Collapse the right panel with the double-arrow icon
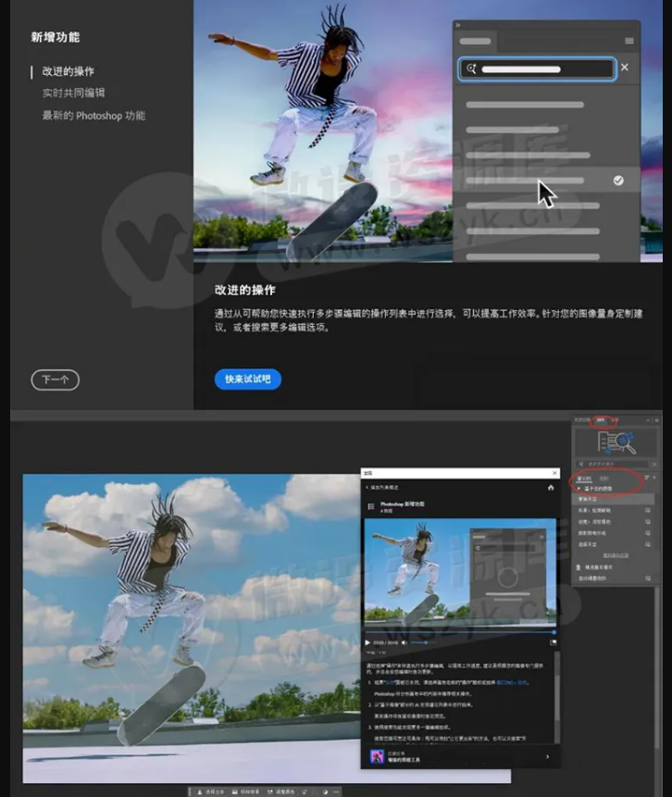The image size is (672, 797). tap(648, 420)
